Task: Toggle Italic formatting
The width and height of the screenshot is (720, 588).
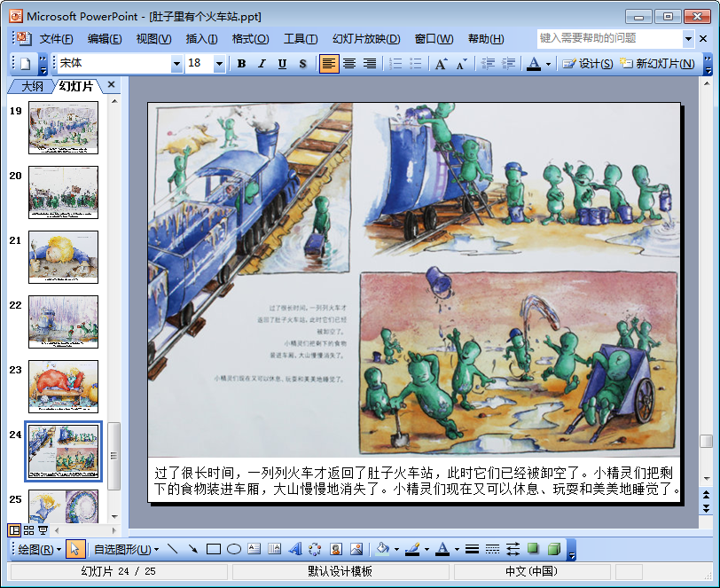Action: click(262, 63)
